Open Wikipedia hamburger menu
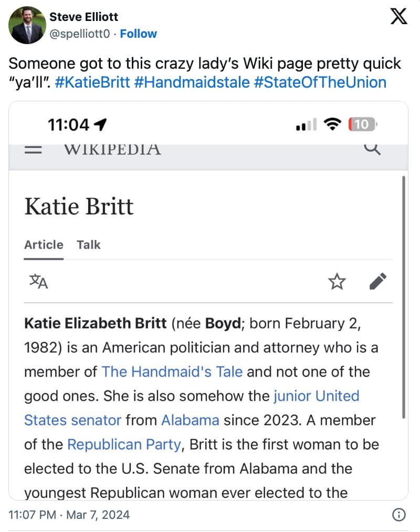Screen dimensions: 420x532 [x=34, y=150]
